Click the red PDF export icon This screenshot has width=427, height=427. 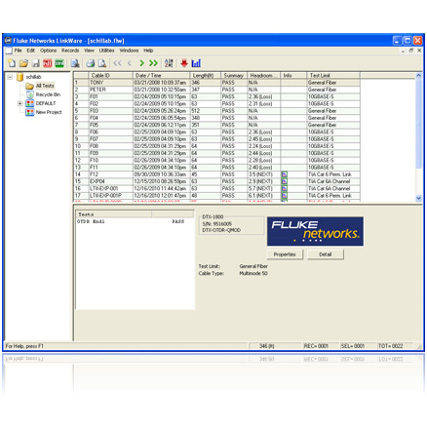(x=47, y=63)
